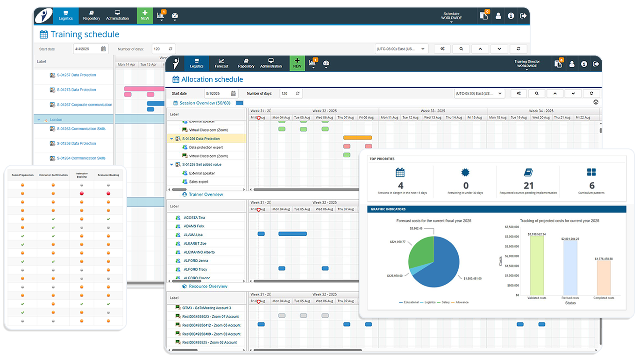Click gears settings button in Allocation schedule toolbar
This screenshot has height=364, width=640.
[x=519, y=94]
